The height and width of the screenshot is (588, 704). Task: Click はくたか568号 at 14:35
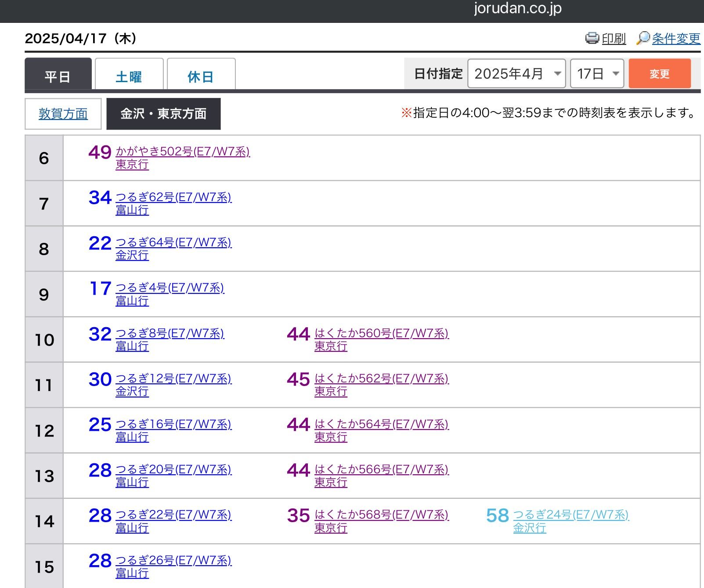(x=382, y=515)
